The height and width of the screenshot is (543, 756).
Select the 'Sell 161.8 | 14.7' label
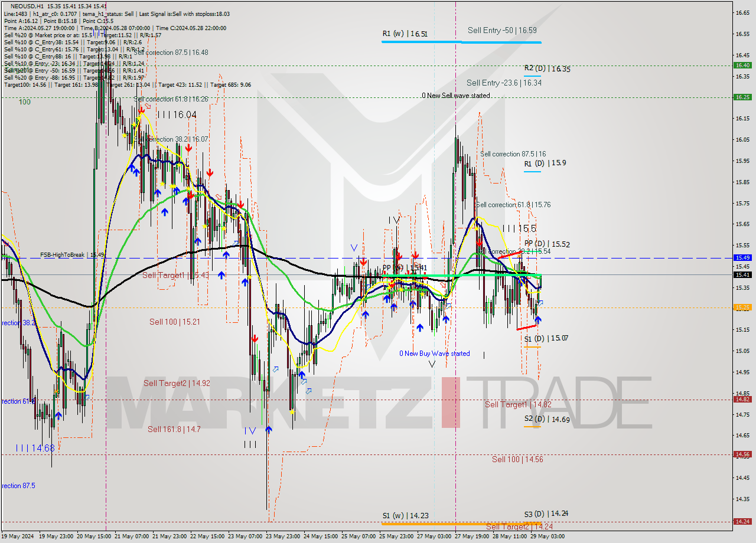pos(174,430)
